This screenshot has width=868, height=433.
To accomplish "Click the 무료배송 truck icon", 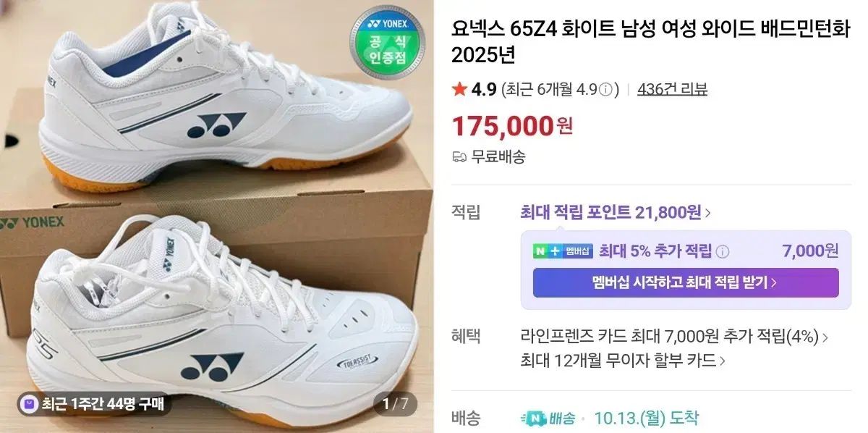I will pyautogui.click(x=459, y=156).
